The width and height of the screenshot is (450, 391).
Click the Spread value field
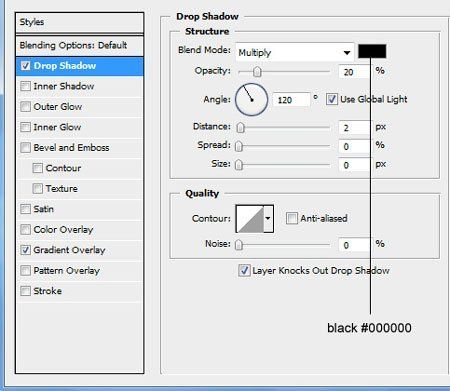(x=354, y=146)
